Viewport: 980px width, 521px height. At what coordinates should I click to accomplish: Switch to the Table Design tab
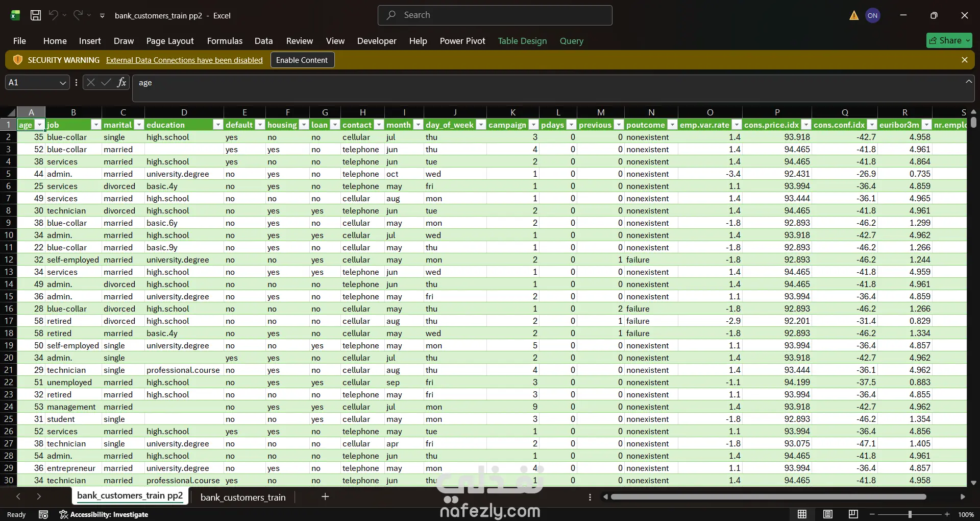pyautogui.click(x=522, y=41)
